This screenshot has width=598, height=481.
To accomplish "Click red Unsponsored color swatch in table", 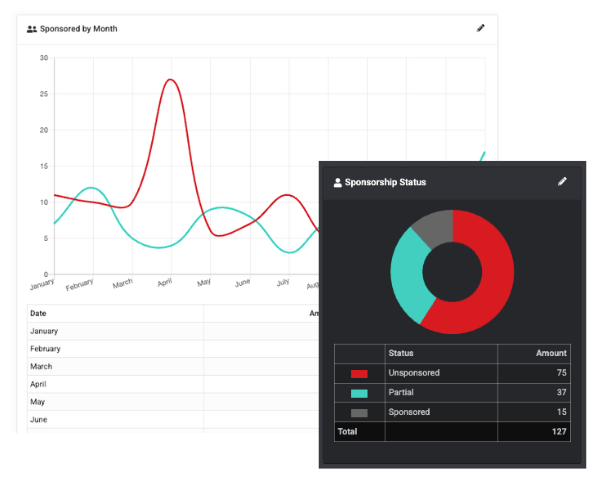I will [x=359, y=374].
